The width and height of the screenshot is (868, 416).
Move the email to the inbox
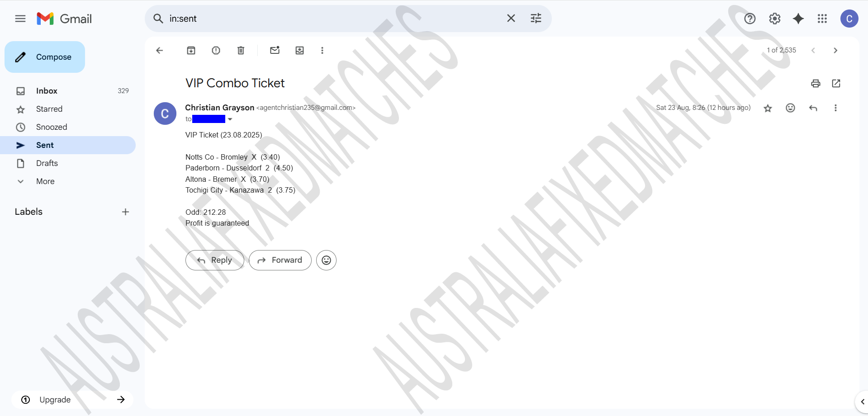tap(300, 50)
